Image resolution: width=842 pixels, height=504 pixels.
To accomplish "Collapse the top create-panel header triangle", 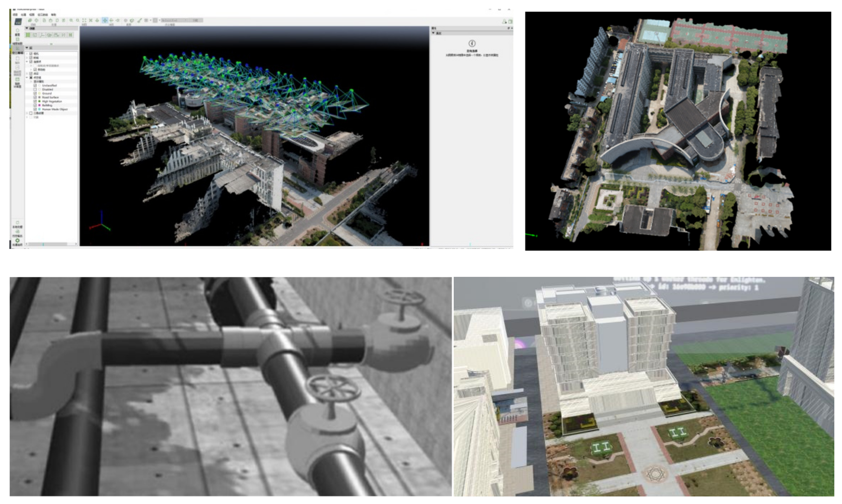I will pos(27,28).
